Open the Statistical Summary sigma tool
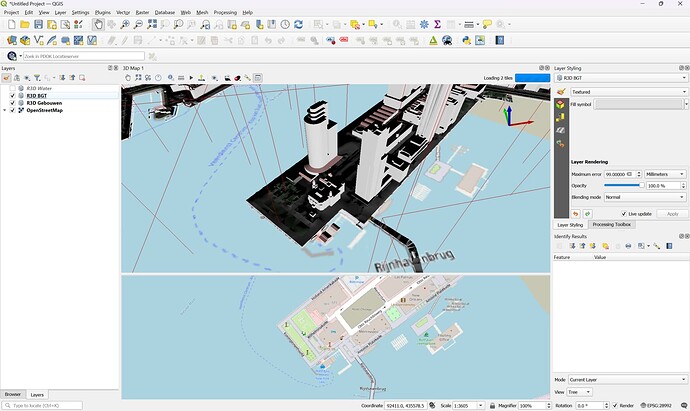This screenshot has height=411, width=690. point(437,24)
